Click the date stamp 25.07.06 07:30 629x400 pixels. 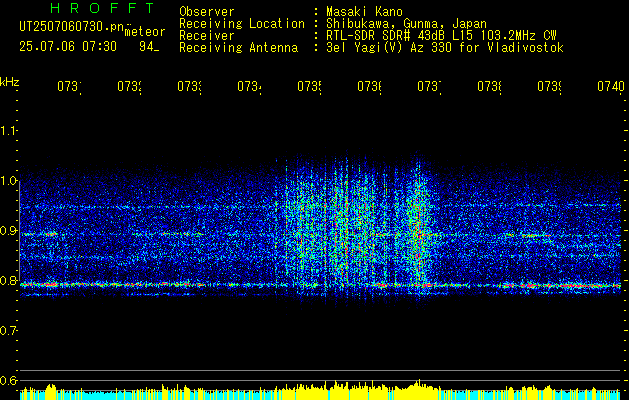(68, 47)
